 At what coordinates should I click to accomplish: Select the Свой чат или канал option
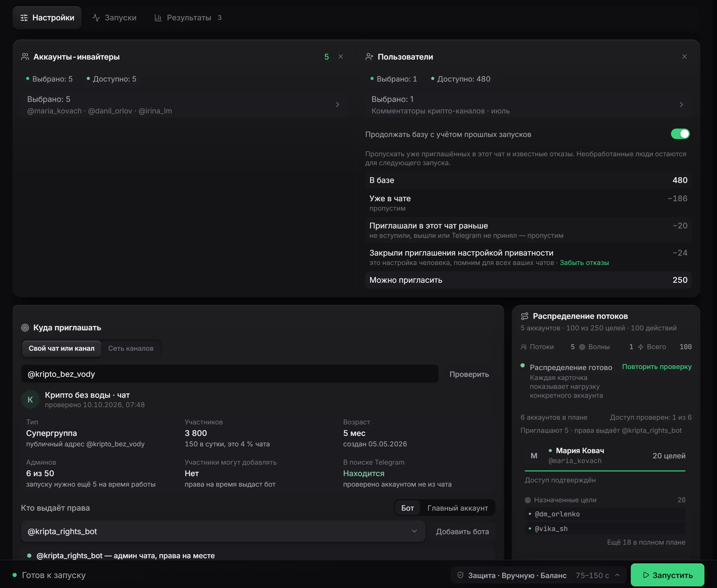62,348
